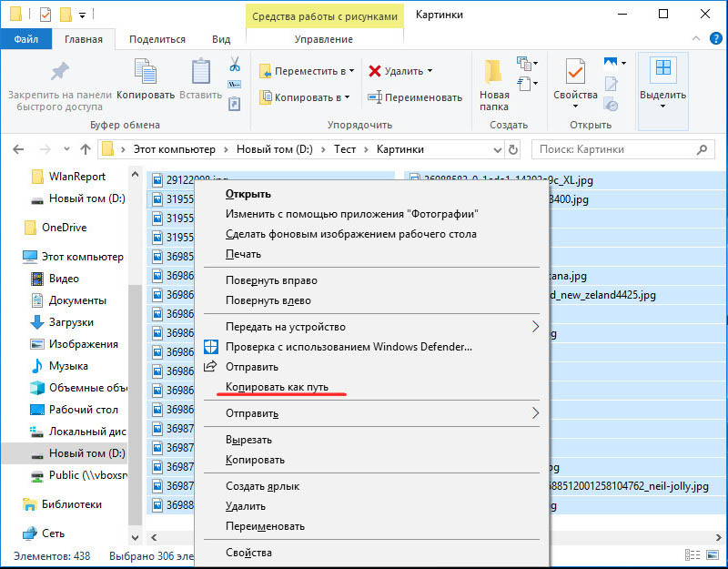
Task: Collapse the ribbon with the chevron
Action: tap(696, 38)
